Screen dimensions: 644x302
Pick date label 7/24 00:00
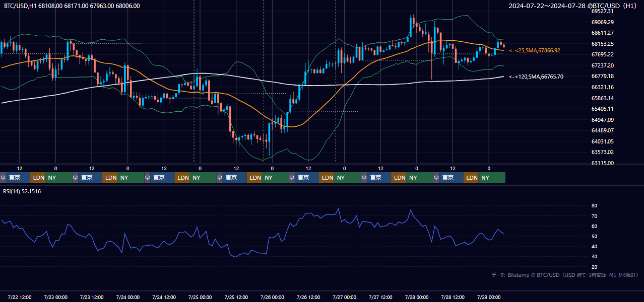coord(127,297)
